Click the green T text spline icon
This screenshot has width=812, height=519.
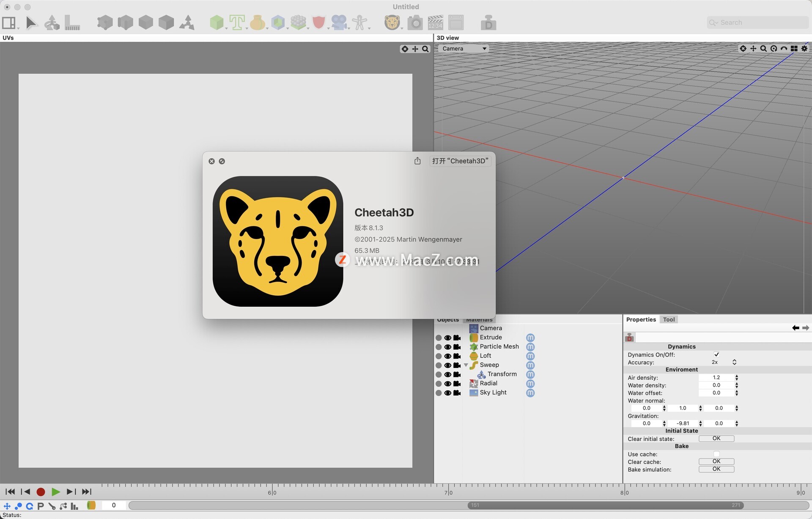237,22
